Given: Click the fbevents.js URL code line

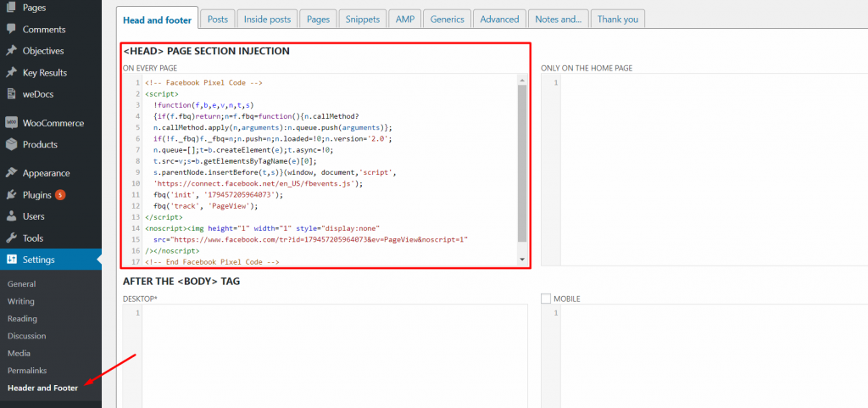Looking at the screenshot, I should pos(258,183).
